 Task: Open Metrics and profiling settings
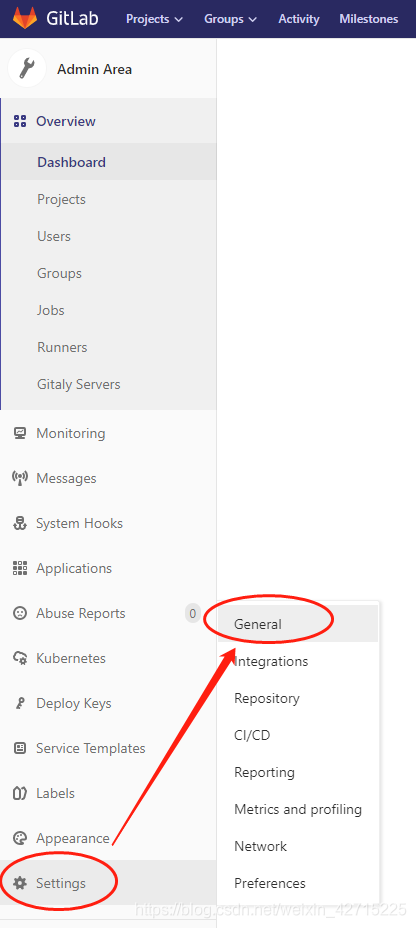[x=298, y=809]
